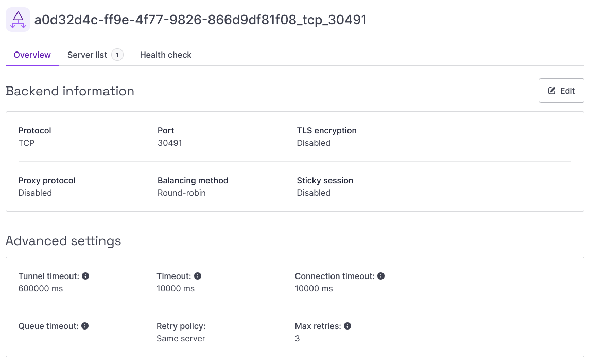Image resolution: width=592 pixels, height=364 pixels.
Task: Select the port value 30491
Action: click(x=170, y=143)
